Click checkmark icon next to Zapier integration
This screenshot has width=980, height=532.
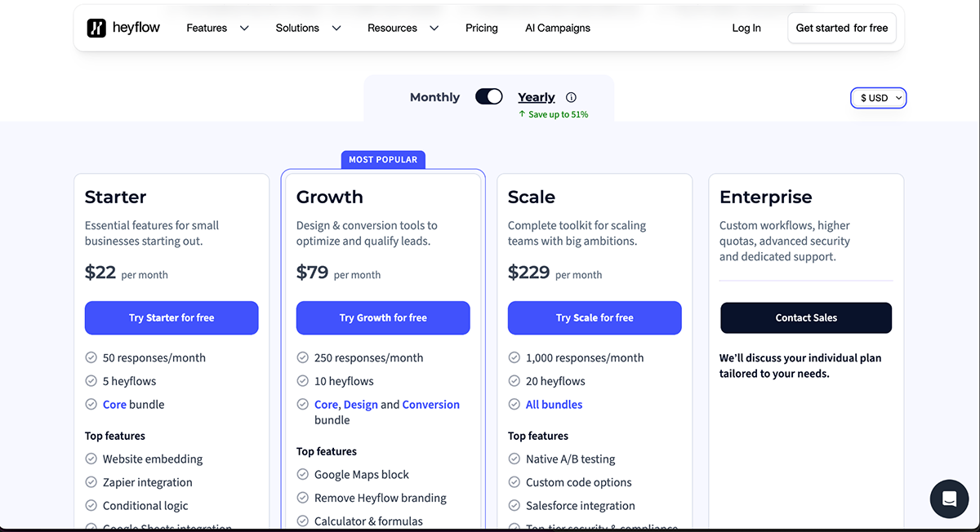(91, 482)
